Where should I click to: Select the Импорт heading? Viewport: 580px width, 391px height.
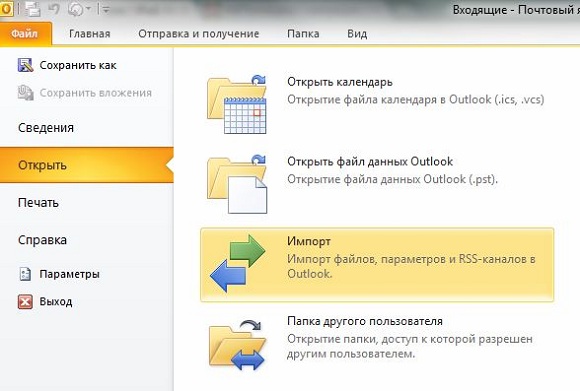click(309, 241)
